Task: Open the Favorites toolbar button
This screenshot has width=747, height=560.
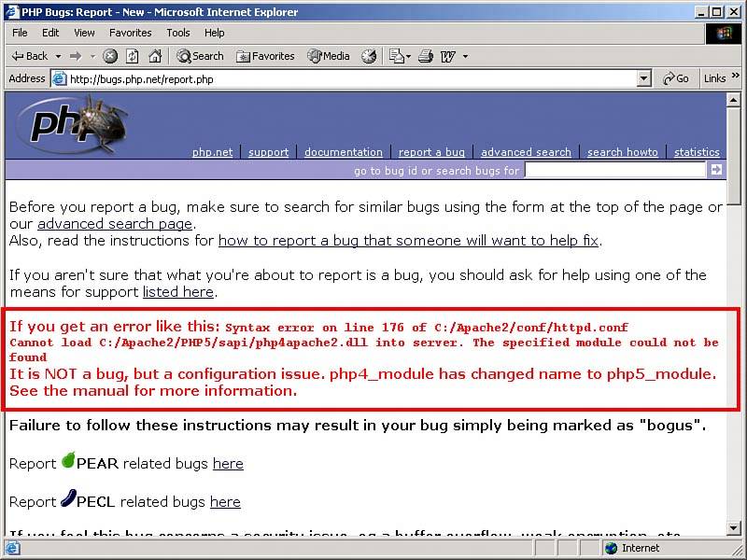Action: (265, 56)
